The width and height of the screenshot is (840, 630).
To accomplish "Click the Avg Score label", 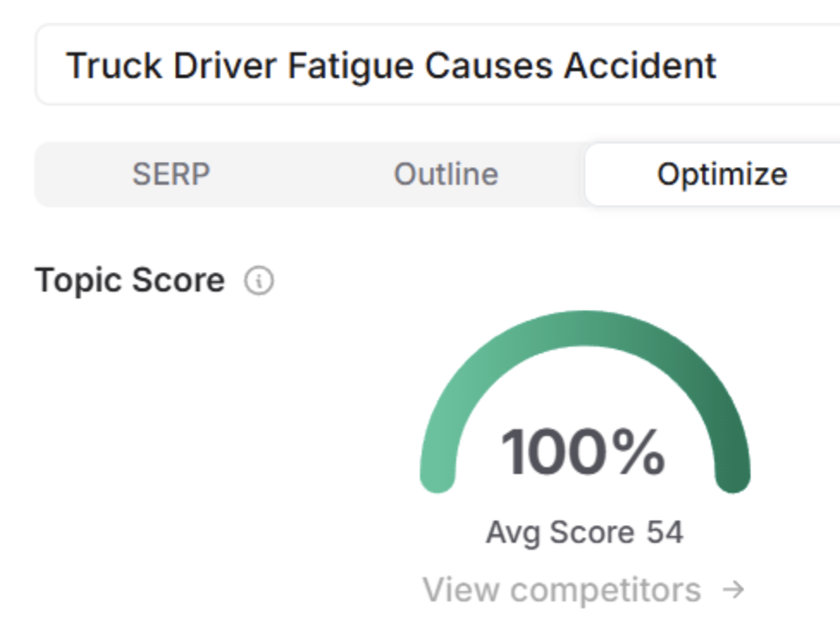I will (x=560, y=532).
